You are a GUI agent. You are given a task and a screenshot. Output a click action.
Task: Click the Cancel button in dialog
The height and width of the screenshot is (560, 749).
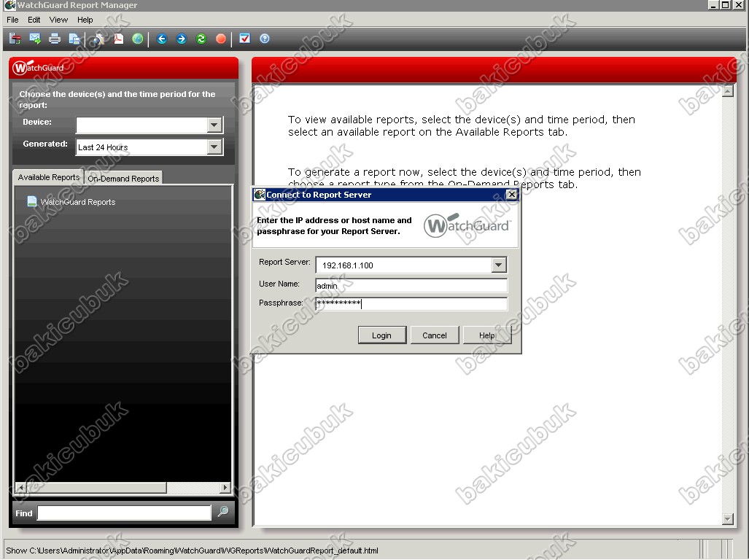tap(434, 335)
